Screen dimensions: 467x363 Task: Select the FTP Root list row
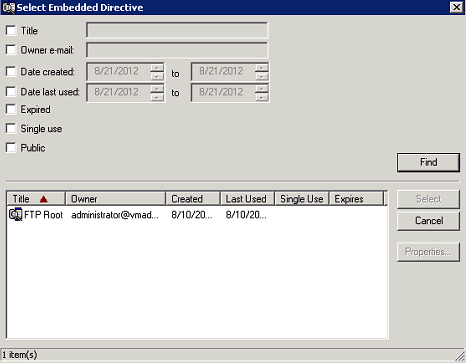[x=197, y=215]
